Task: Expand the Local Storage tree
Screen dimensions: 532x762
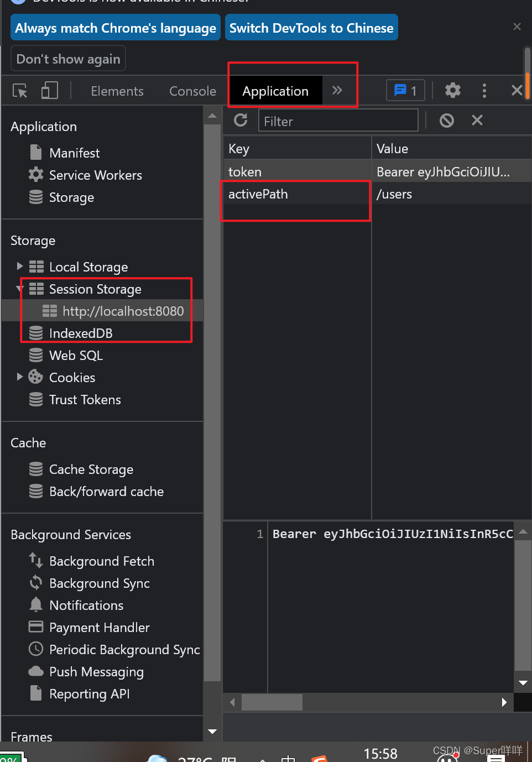Action: (x=20, y=267)
